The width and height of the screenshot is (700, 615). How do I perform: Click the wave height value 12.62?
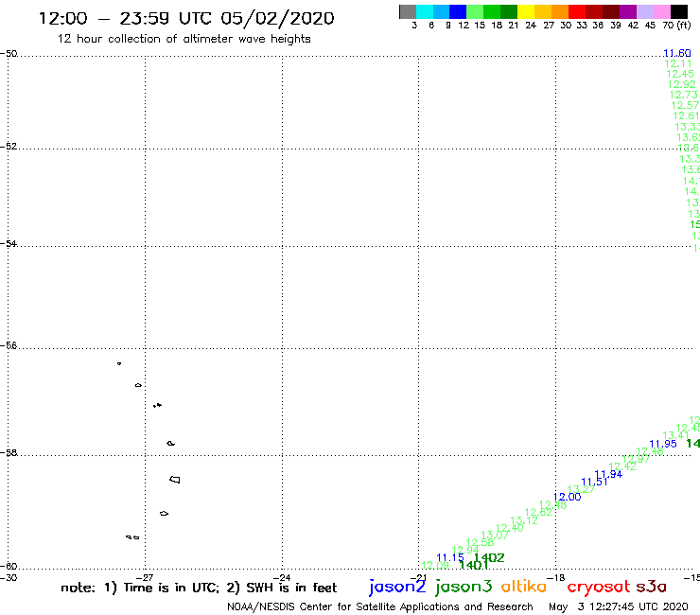(538, 512)
